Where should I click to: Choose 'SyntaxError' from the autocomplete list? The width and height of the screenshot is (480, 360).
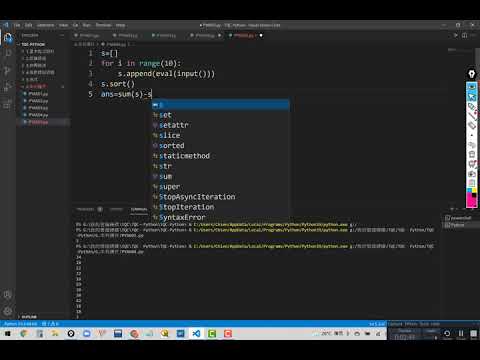(221, 217)
